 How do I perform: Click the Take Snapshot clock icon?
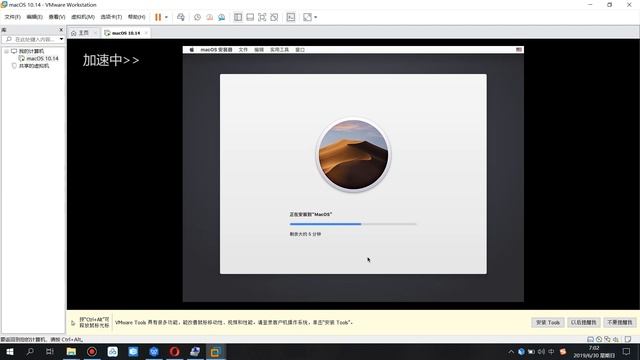[x=197, y=17]
